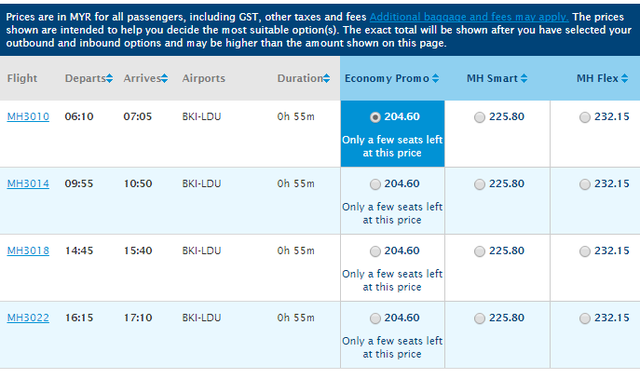Open flight MH3010 details link
This screenshot has height=379, width=640.
coord(28,117)
